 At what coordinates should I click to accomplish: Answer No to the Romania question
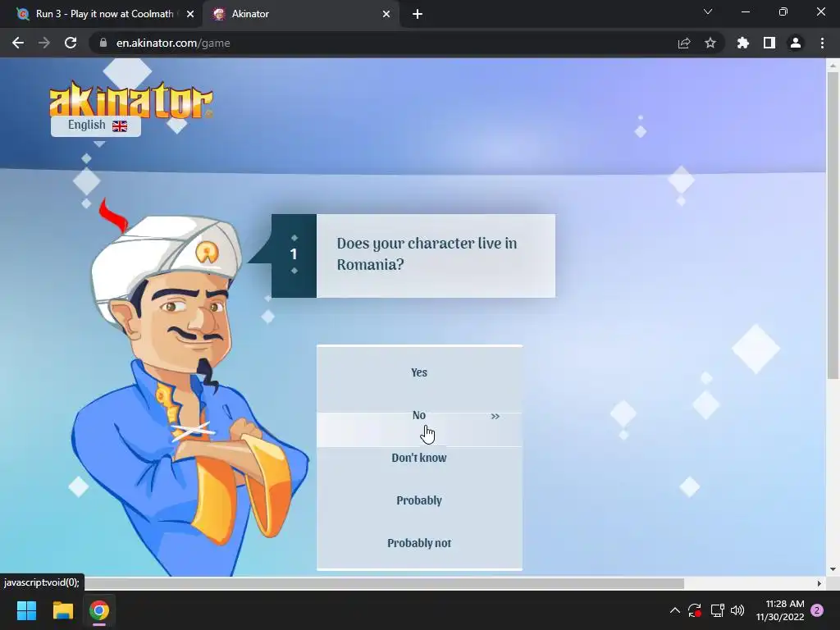tap(419, 415)
